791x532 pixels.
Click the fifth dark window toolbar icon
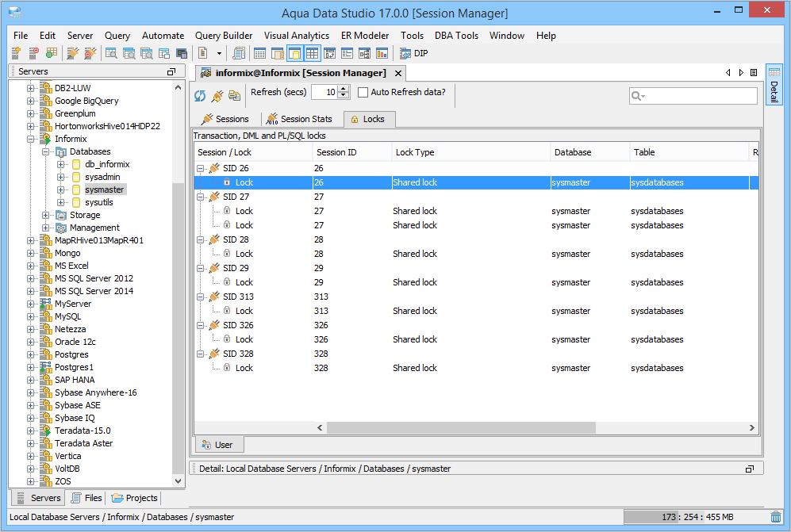(x=182, y=53)
